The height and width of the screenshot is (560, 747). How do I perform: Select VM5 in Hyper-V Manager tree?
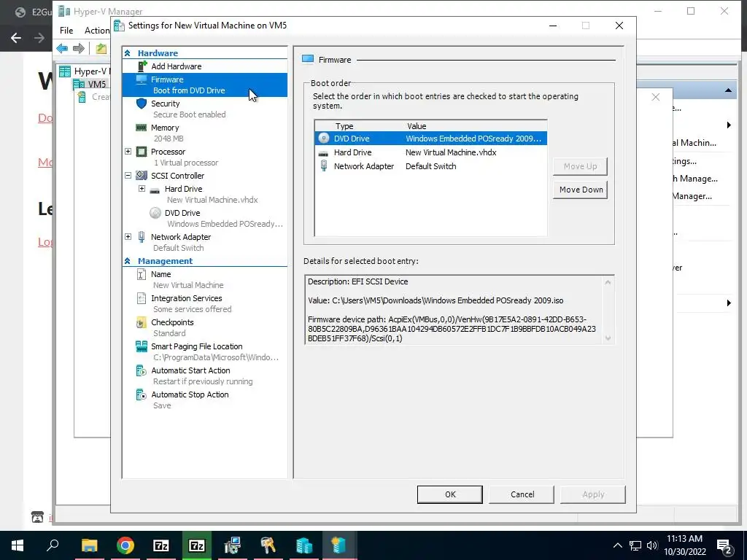97,85
